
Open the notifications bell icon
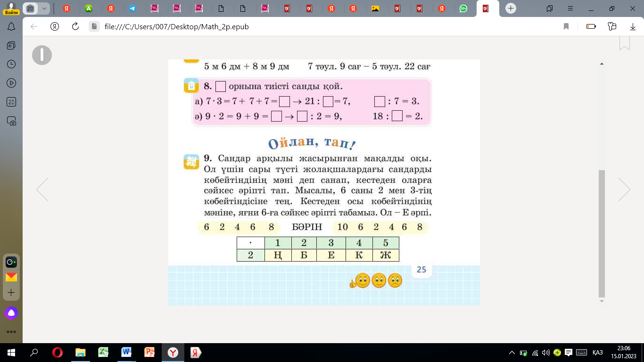(11, 27)
